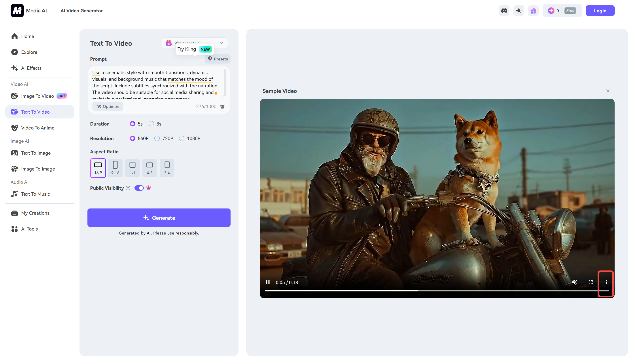Open the Presets panel
This screenshot has height=364, width=636.
coord(218,59)
